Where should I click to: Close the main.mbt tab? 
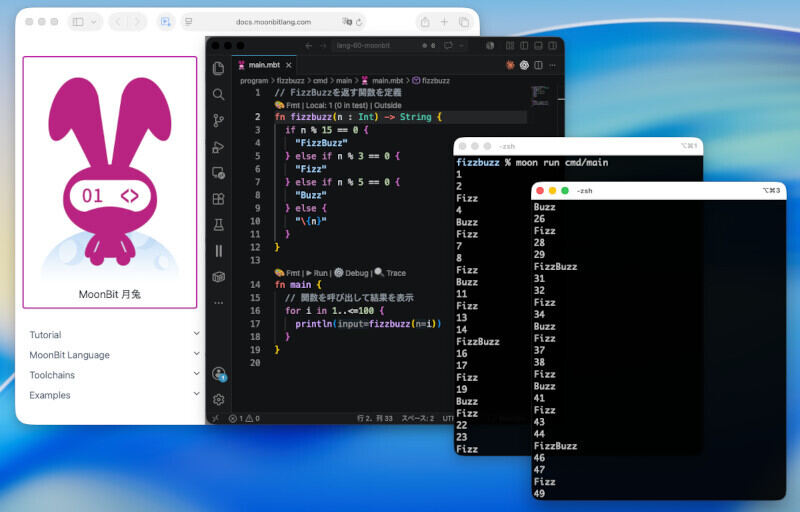tap(289, 65)
